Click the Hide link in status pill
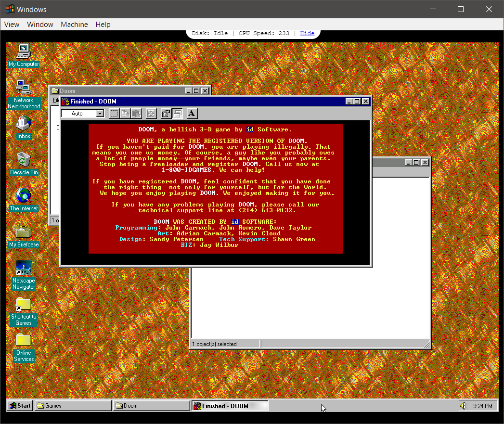Viewport: 504px width, 424px height. pos(307,33)
